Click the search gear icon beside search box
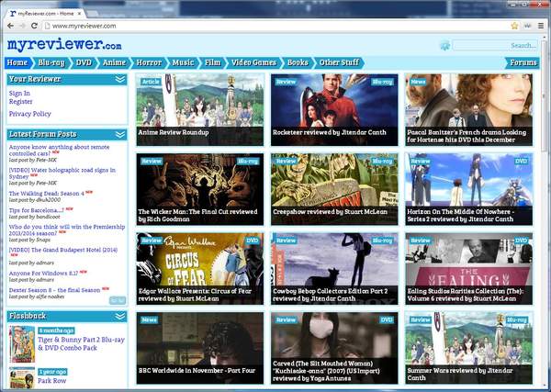Screen dimensions: 551x392 pyautogui.click(x=445, y=45)
